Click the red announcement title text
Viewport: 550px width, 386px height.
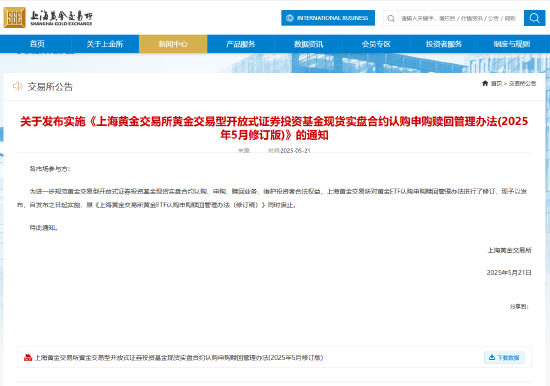274,128
